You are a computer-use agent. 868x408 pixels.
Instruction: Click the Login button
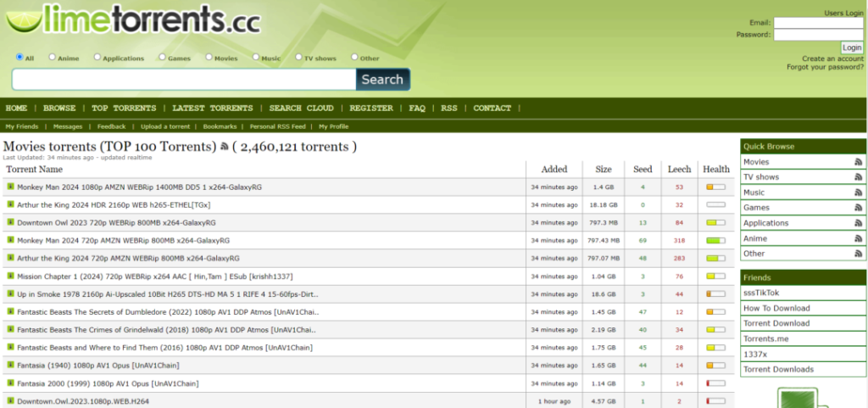click(852, 48)
